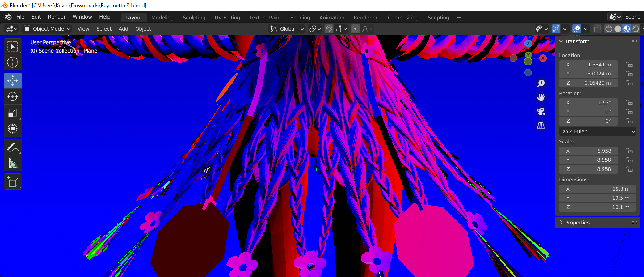Click the viewport zoom magnifier icon
Viewport: 644px width, 277px height.
541,83
